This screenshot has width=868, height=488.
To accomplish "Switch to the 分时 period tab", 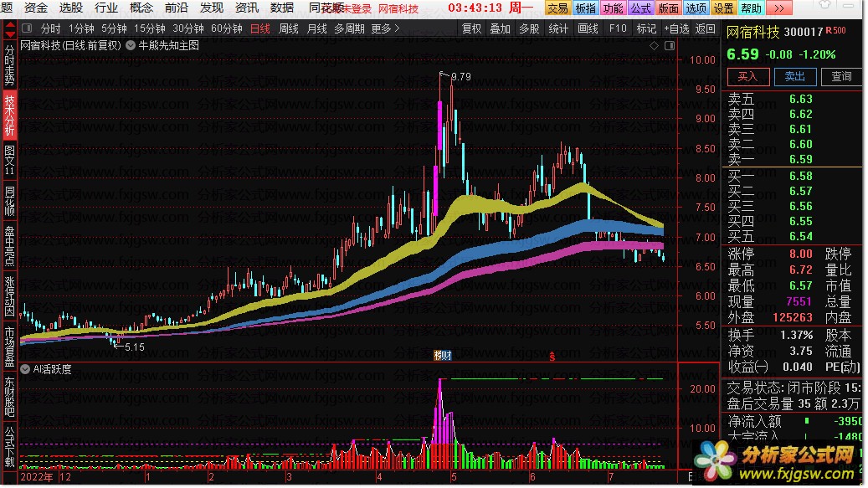I will click(50, 28).
